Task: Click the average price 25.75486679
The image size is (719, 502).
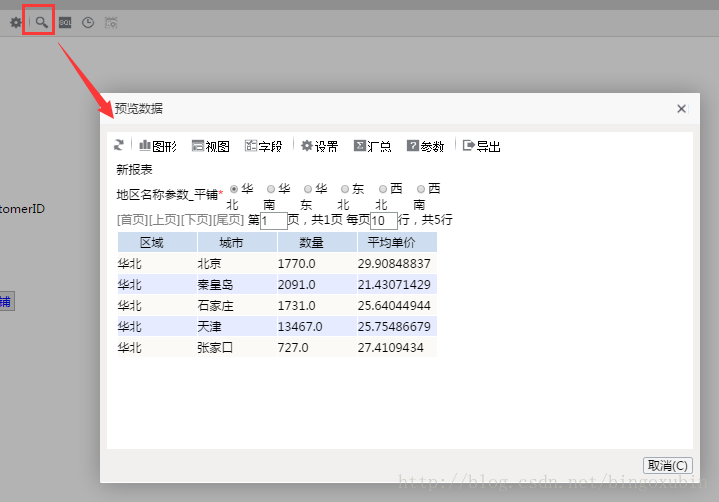Action: coord(394,327)
